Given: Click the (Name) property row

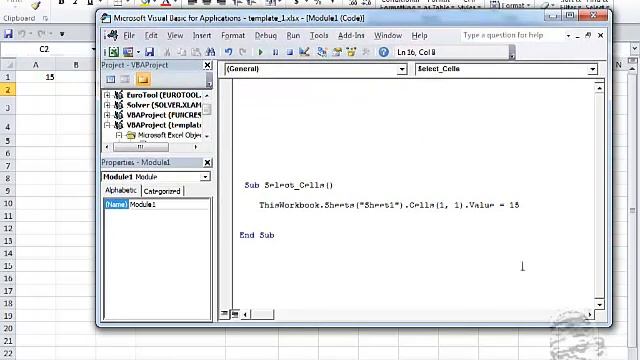Looking at the screenshot, I should (157, 204).
